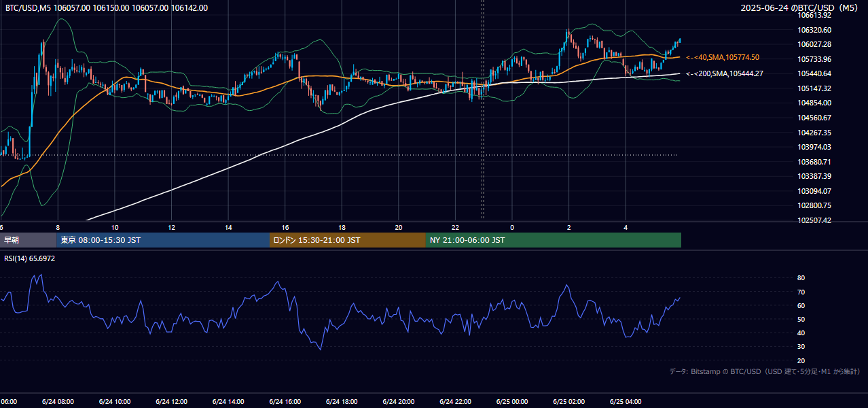868x408 pixels.
Task: Click the 6/25 00:00 date label
Action: (512, 401)
